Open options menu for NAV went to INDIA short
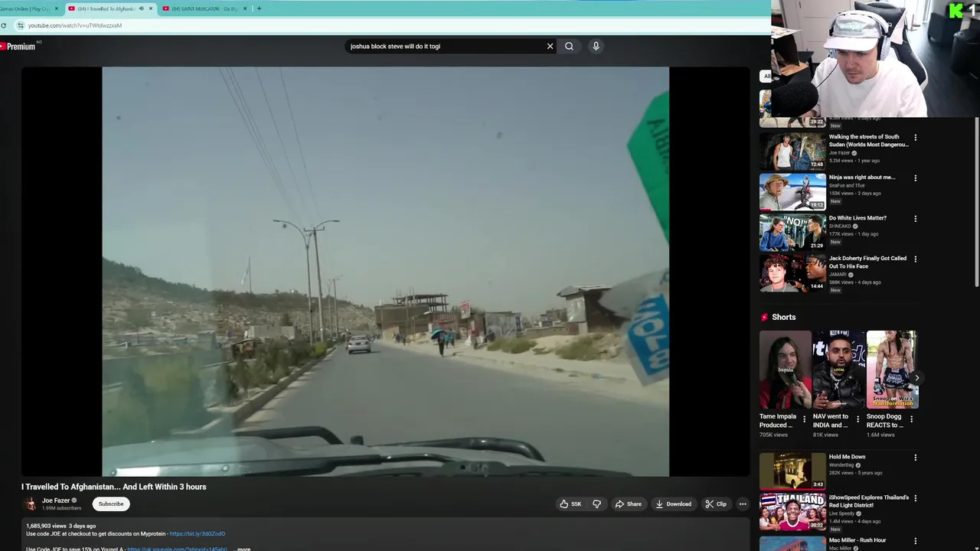980x551 pixels. (857, 419)
